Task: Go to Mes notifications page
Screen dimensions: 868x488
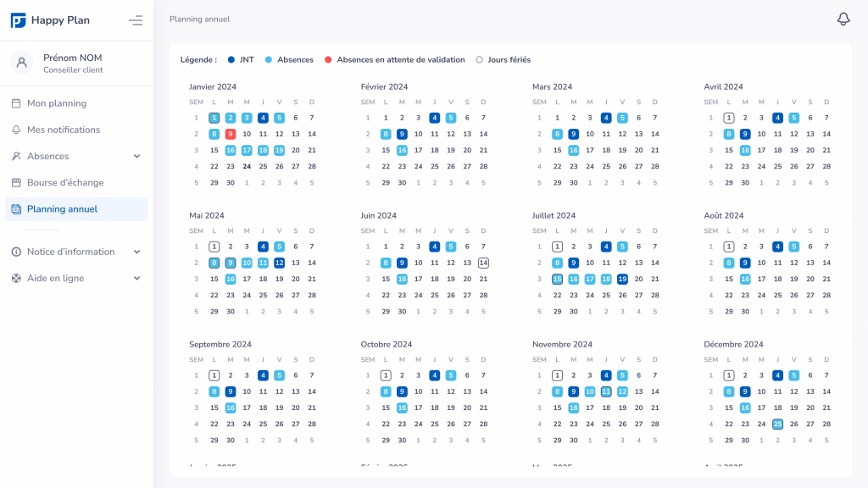Action: (x=64, y=130)
